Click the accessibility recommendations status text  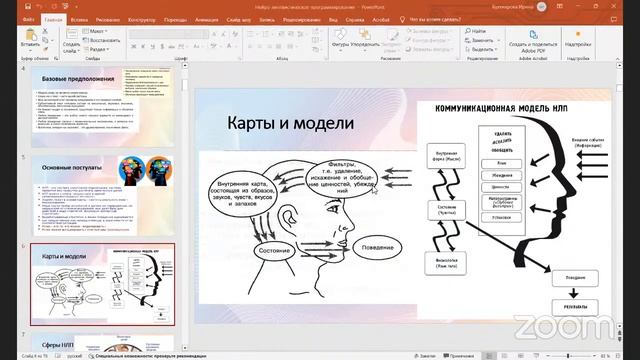pyautogui.click(x=147, y=356)
